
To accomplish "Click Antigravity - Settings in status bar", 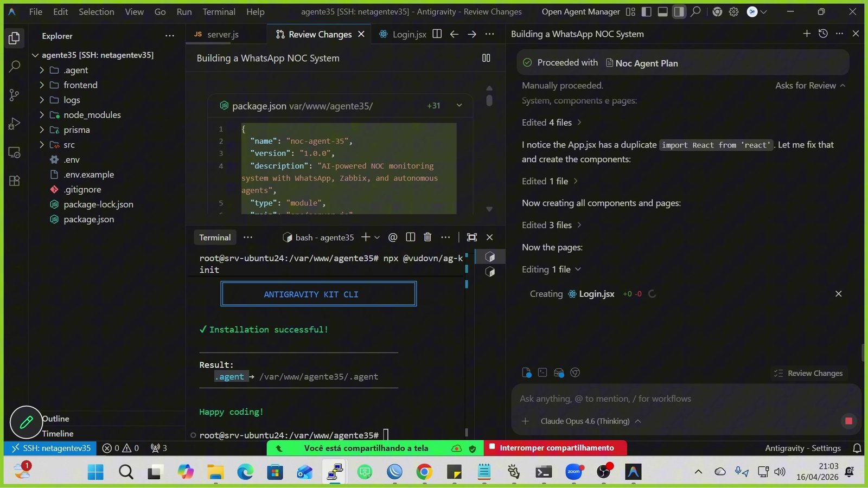I will pos(803,448).
